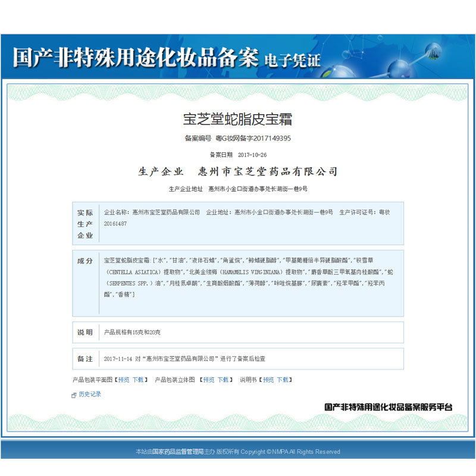
Task: Click the 生产企业地址 line
Action: [x=238, y=189]
